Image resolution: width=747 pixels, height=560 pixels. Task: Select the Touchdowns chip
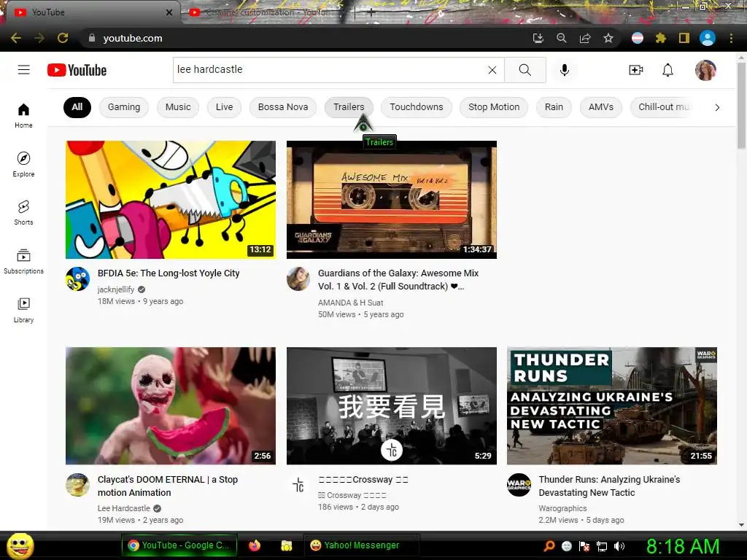coord(417,107)
